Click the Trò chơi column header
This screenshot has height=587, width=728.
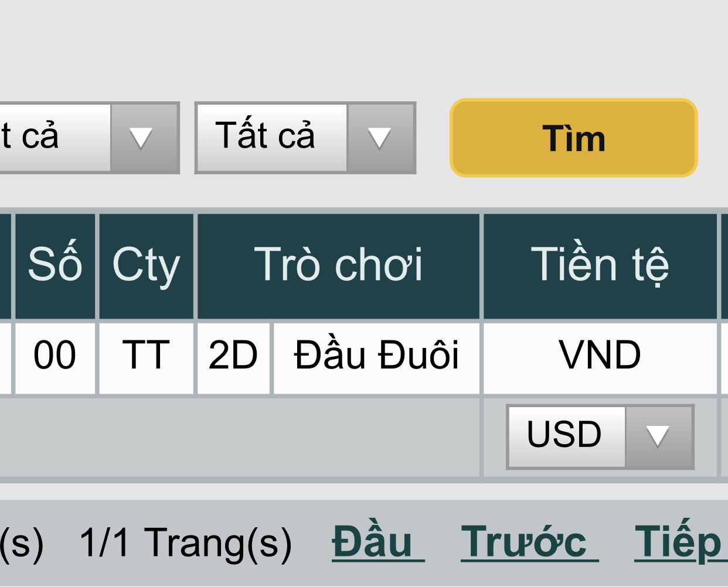[338, 265]
